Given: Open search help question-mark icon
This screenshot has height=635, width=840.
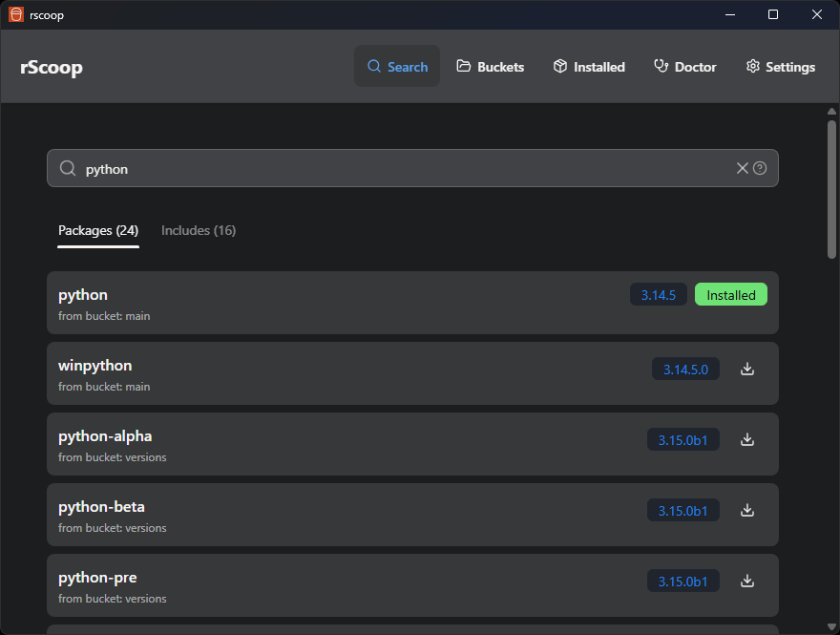Looking at the screenshot, I should 760,168.
